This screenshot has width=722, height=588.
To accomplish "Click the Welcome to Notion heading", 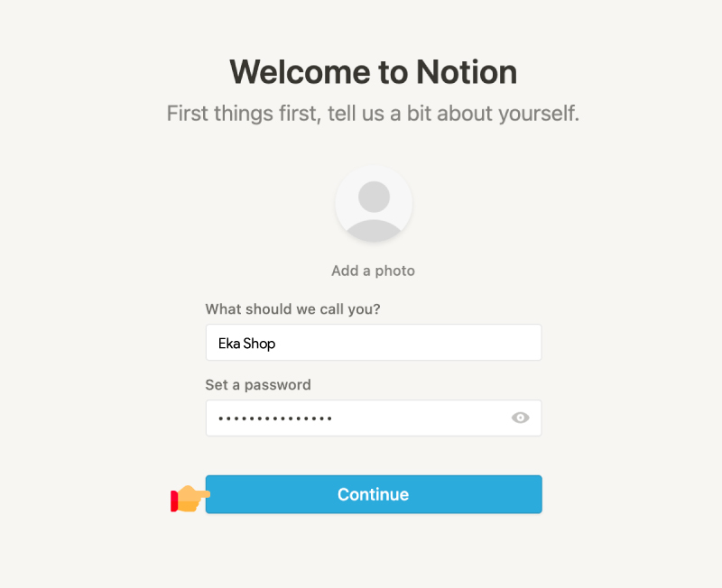I will [373, 72].
